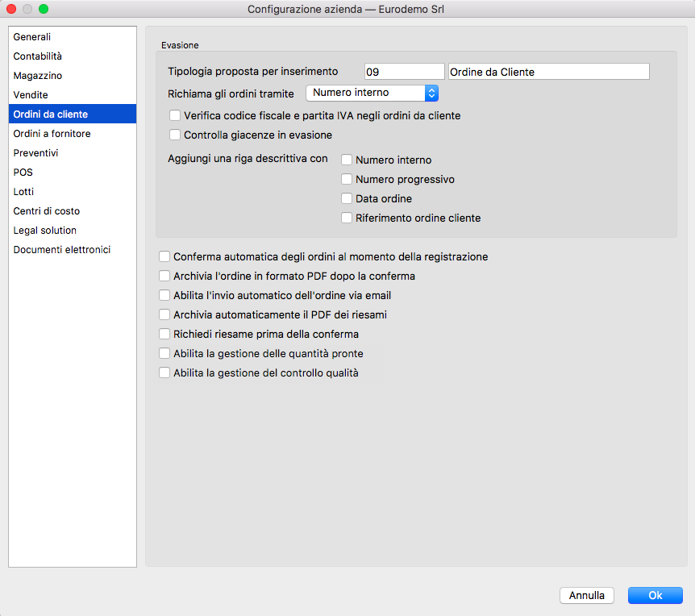The width and height of the screenshot is (695, 616).
Task: Check the Numero interno descriptive row option
Action: 347,160
